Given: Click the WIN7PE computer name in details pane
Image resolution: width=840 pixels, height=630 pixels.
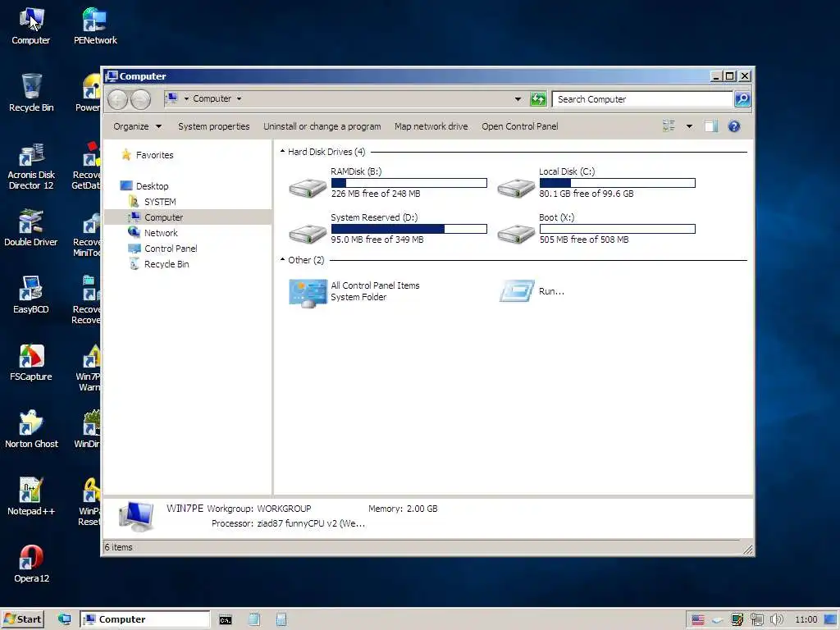Looking at the screenshot, I should [185, 509].
